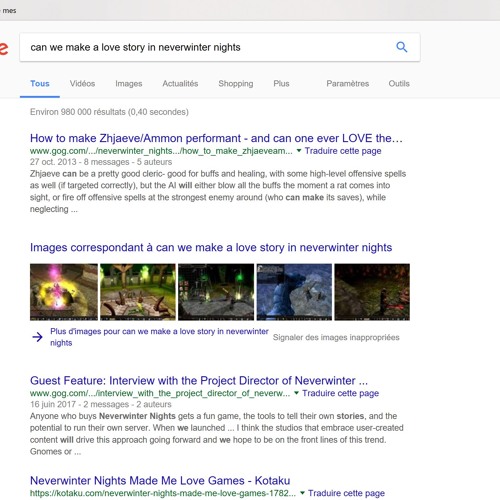The image size is (500, 500).
Task: Open the Shopping tab
Action: [x=236, y=84]
